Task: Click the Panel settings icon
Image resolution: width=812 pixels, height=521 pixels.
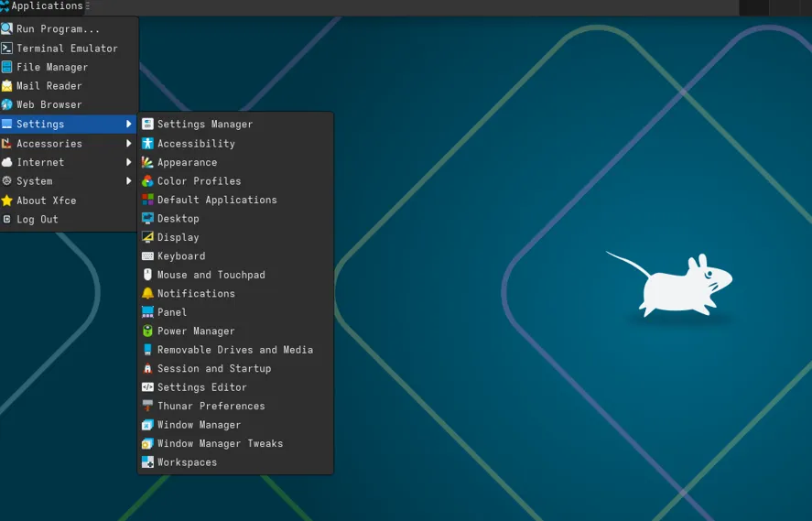Action: [x=147, y=312]
